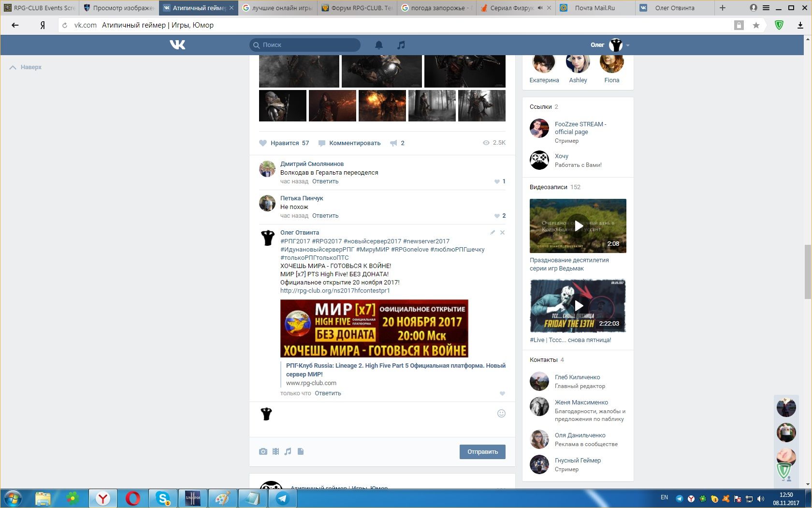Attach document with file icon
The width and height of the screenshot is (812, 508).
point(301,451)
